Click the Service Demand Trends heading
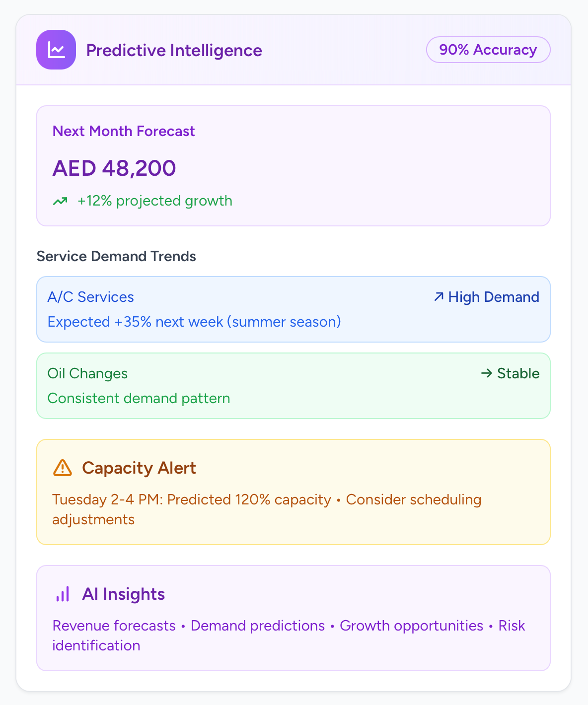This screenshot has width=588, height=705. [116, 256]
